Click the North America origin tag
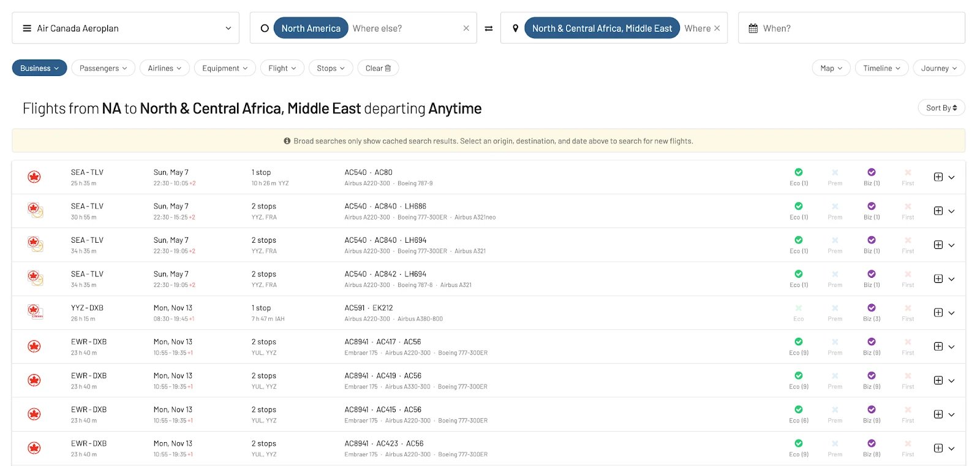980x466 pixels. (311, 28)
